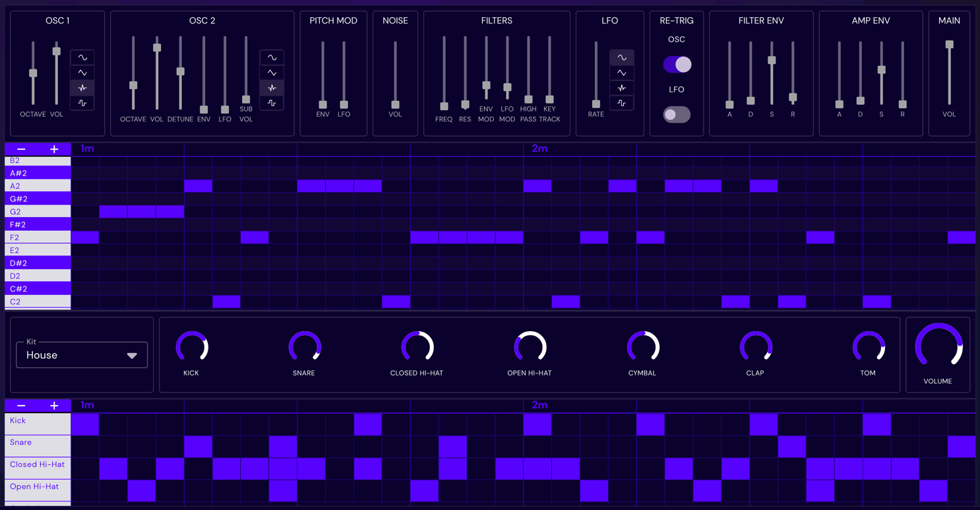
Task: Click the F#2 piano key
Action: (x=38, y=224)
